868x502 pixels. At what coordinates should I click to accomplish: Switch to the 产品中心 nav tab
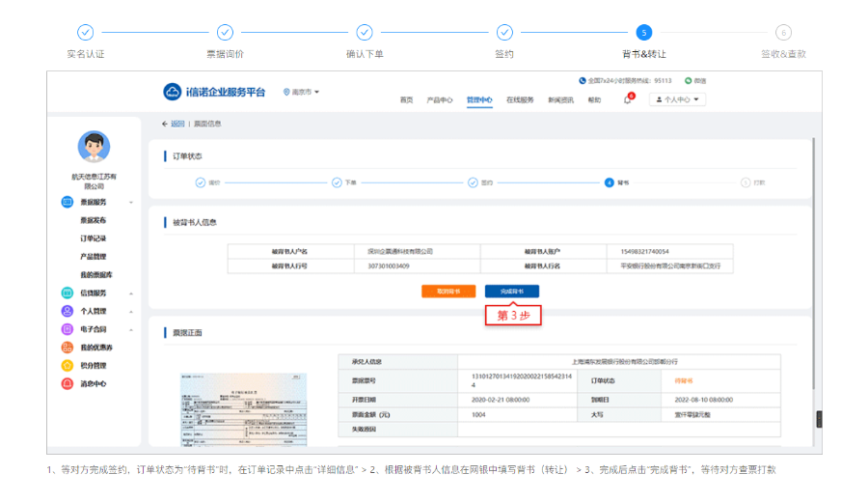tap(440, 99)
